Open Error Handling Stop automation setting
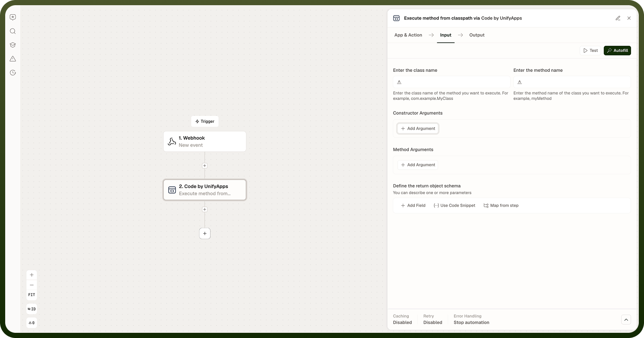644x338 pixels. 471,319
